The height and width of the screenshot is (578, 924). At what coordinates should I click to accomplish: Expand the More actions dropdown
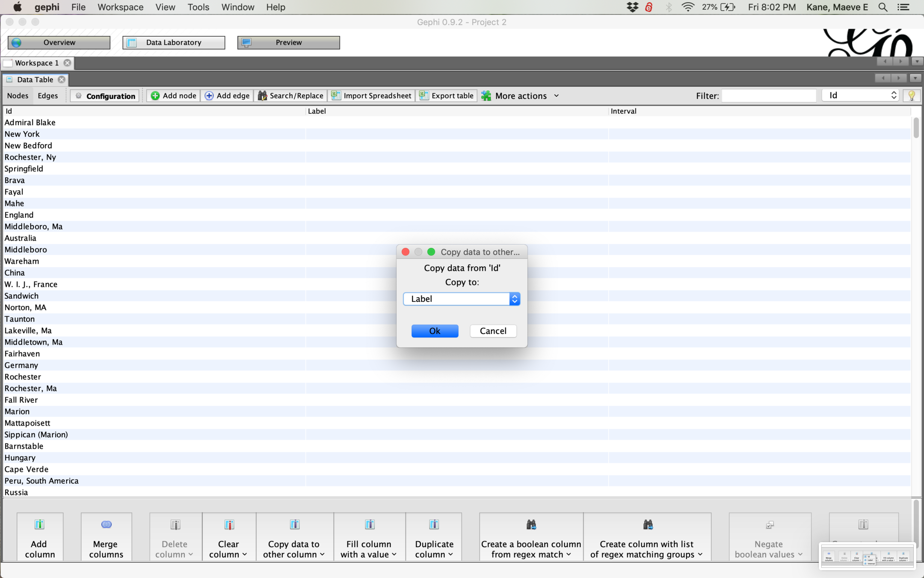coord(521,96)
